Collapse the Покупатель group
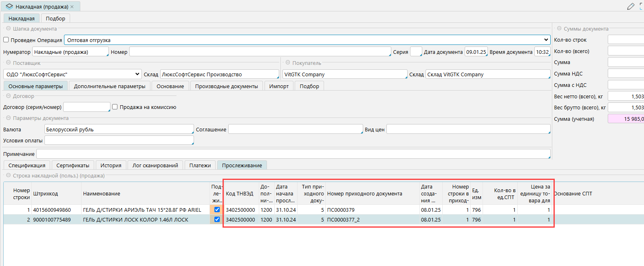Screen dimensions: 644x266 pos(288,63)
